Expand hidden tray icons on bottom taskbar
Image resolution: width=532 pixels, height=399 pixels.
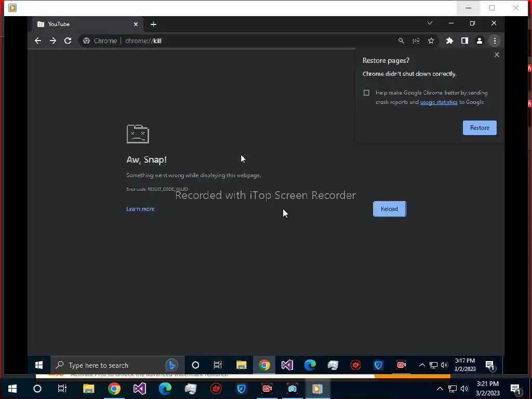tap(440, 389)
